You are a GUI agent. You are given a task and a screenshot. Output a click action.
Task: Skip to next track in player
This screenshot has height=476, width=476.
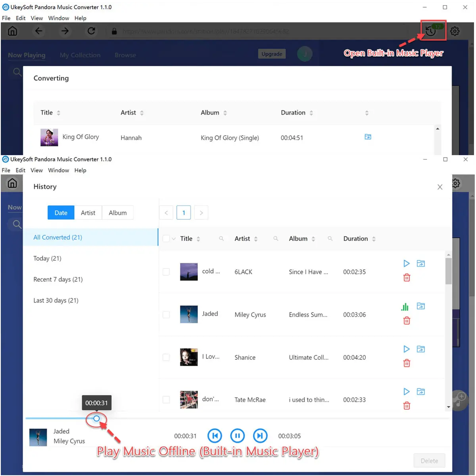coord(260,436)
